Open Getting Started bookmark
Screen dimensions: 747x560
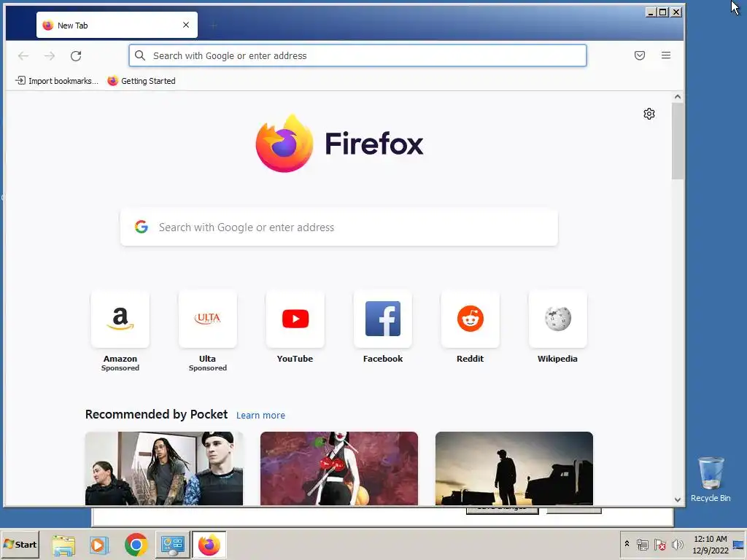pyautogui.click(x=142, y=80)
